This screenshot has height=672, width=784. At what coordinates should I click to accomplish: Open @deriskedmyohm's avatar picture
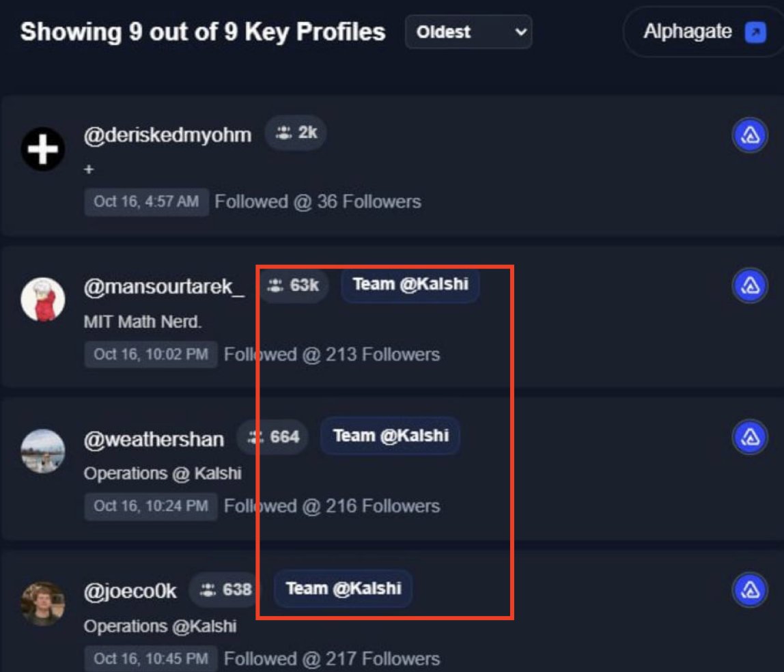pyautogui.click(x=42, y=148)
